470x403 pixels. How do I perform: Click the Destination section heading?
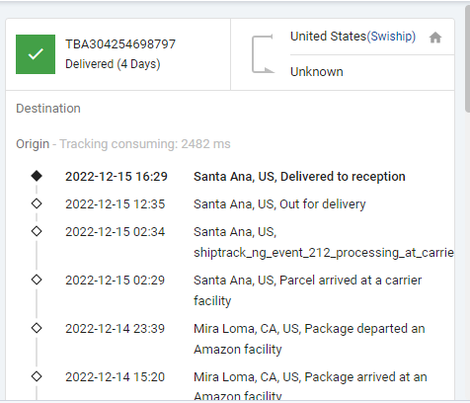[x=48, y=108]
